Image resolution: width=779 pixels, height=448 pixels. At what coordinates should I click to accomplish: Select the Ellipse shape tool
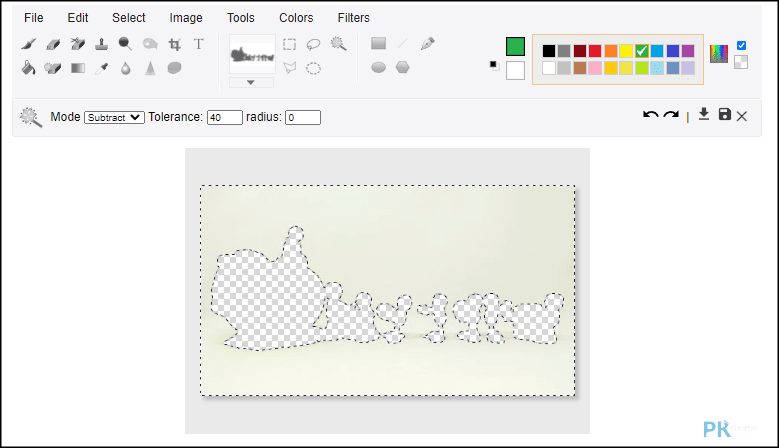coord(379,67)
